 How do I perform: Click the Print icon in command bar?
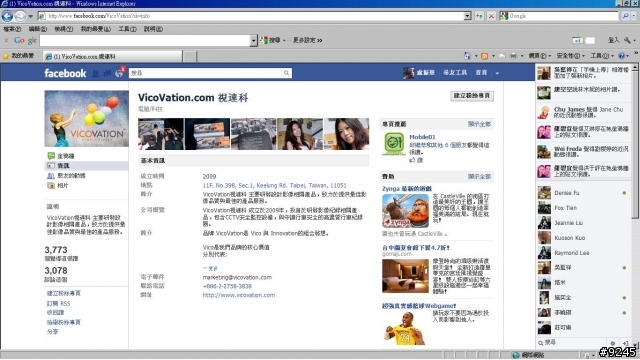513,56
